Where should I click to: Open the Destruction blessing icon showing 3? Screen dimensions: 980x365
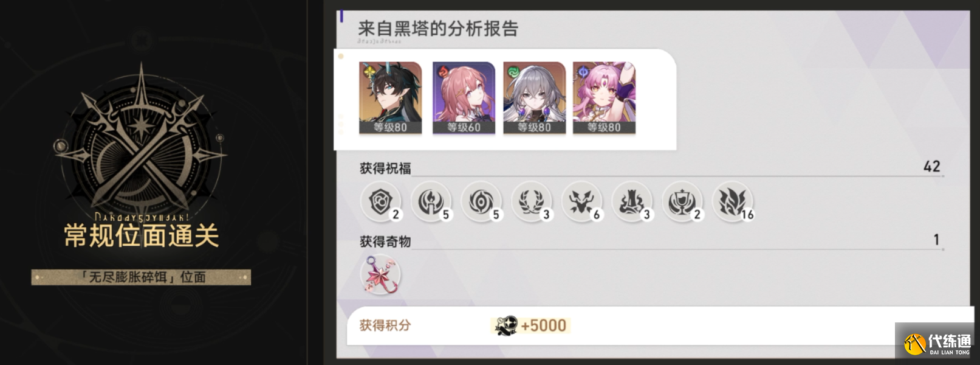pos(632,201)
